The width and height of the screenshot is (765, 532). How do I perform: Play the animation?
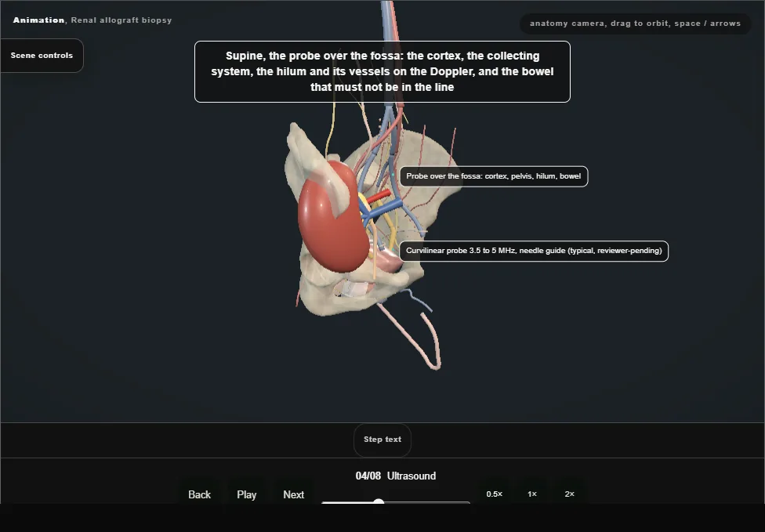coord(247,494)
